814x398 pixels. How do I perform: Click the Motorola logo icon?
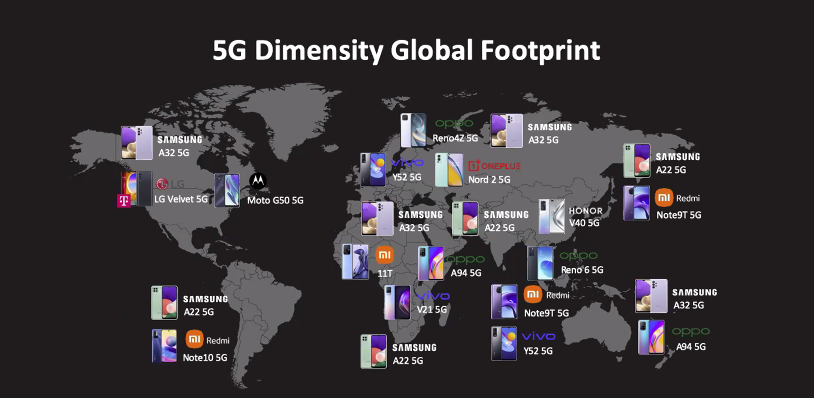point(258,181)
